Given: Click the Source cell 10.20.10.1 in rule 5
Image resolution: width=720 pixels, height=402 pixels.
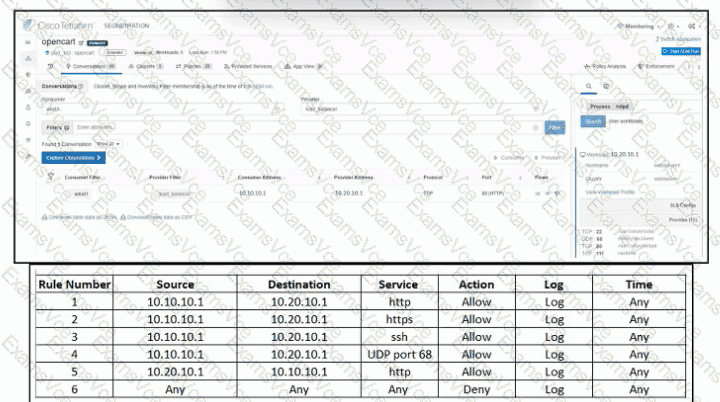Looking at the screenshot, I should (x=175, y=372).
